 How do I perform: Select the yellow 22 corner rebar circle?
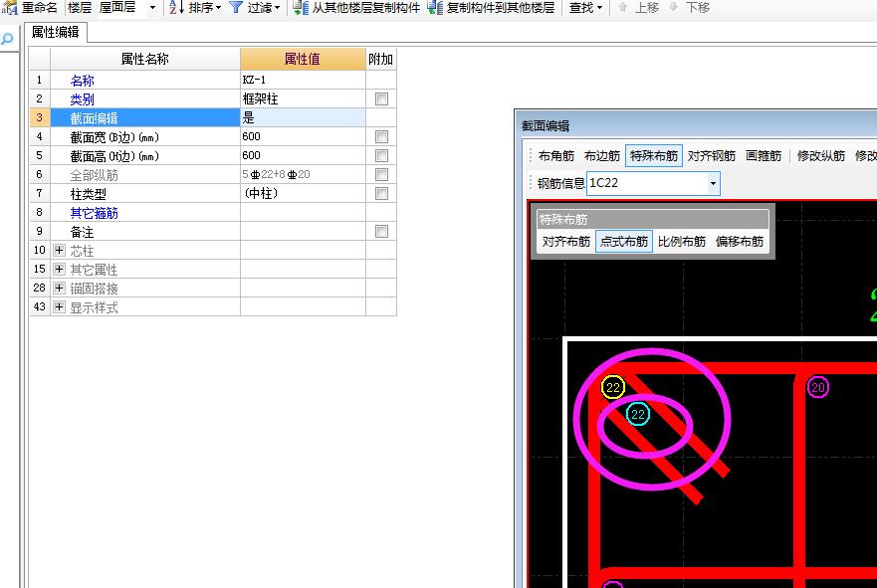pyautogui.click(x=613, y=387)
